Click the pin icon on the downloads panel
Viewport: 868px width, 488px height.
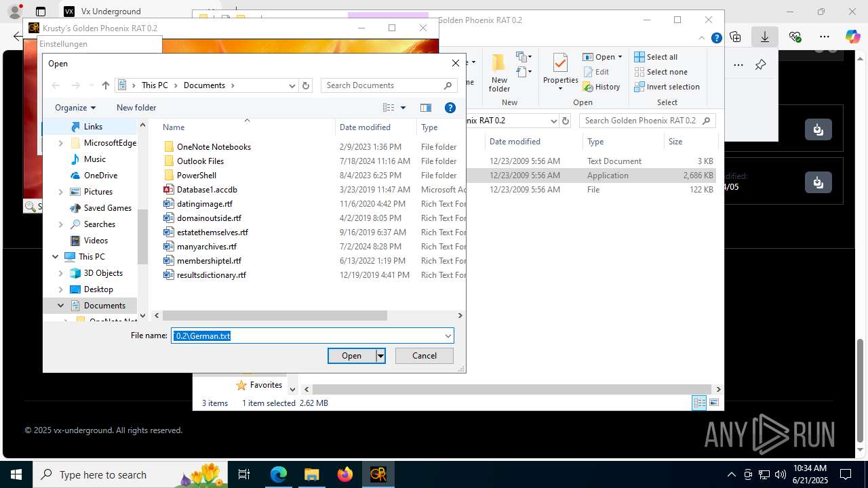761,65
